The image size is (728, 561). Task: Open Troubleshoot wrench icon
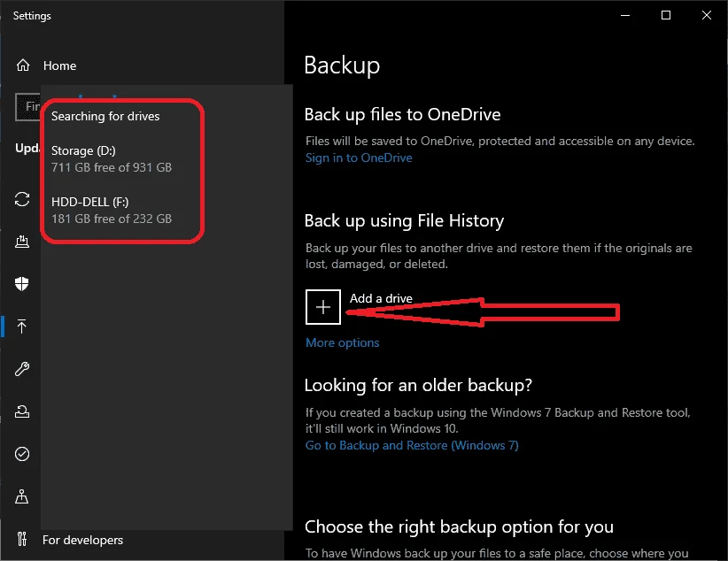[x=22, y=369]
